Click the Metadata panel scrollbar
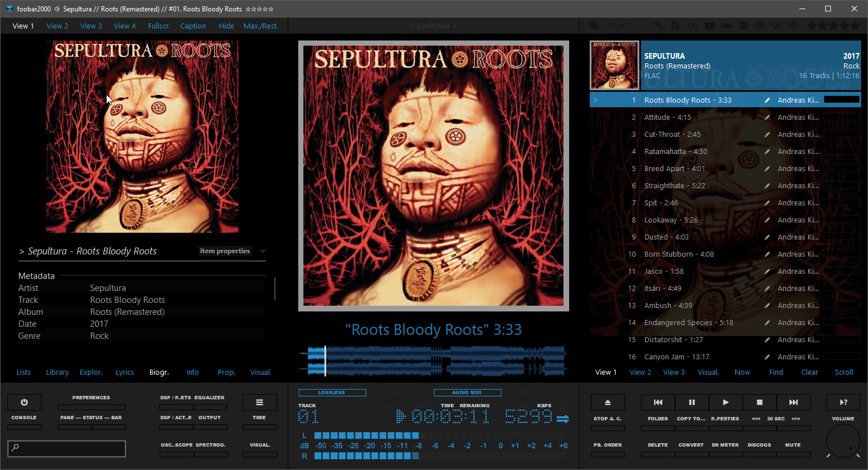Image resolution: width=868 pixels, height=470 pixels. click(x=275, y=289)
